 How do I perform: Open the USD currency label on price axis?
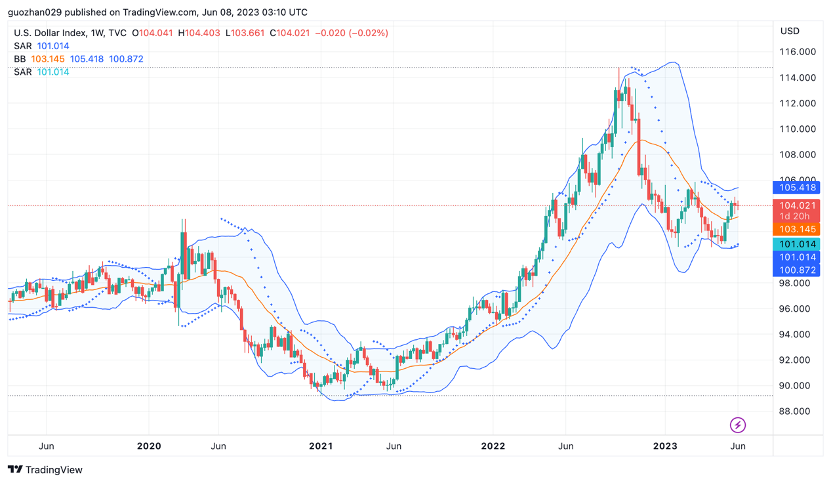click(789, 30)
